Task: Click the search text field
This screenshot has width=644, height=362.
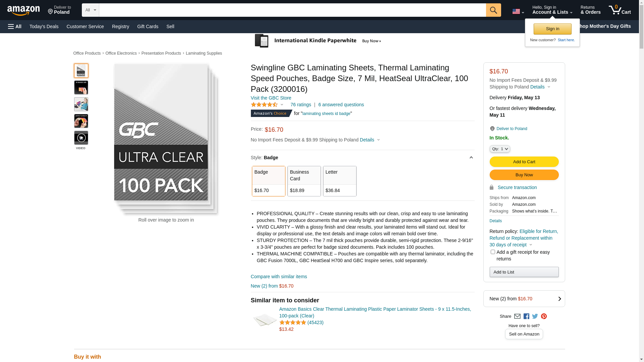Action: tap(292, 10)
